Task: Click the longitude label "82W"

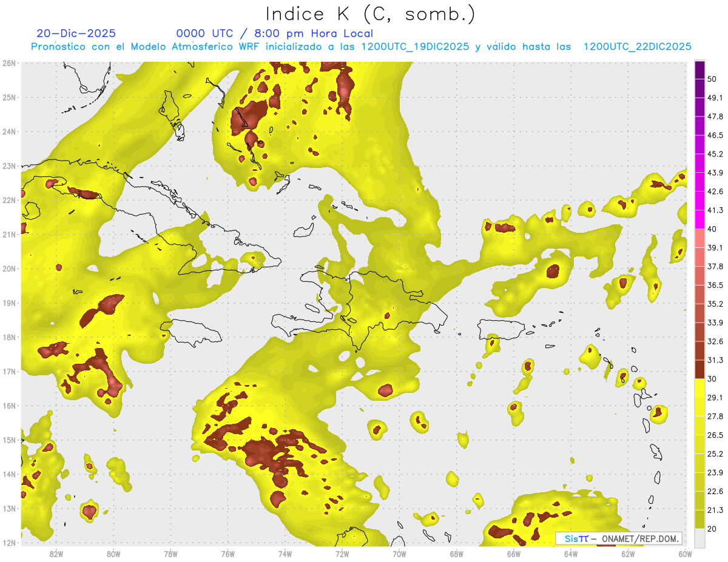Action: (56, 554)
